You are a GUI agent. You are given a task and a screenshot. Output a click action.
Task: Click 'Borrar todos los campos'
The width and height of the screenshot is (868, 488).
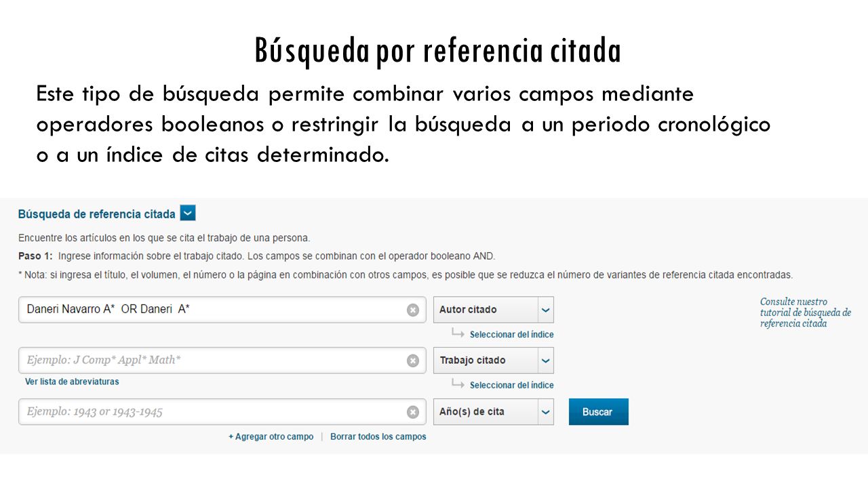click(378, 437)
